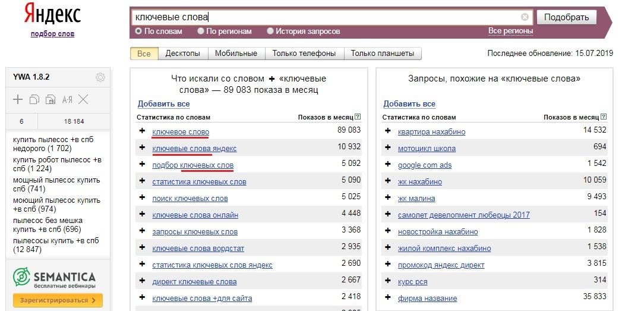Switch to 'Только планшеты' tab
The width and height of the screenshot is (644, 311).
(383, 54)
